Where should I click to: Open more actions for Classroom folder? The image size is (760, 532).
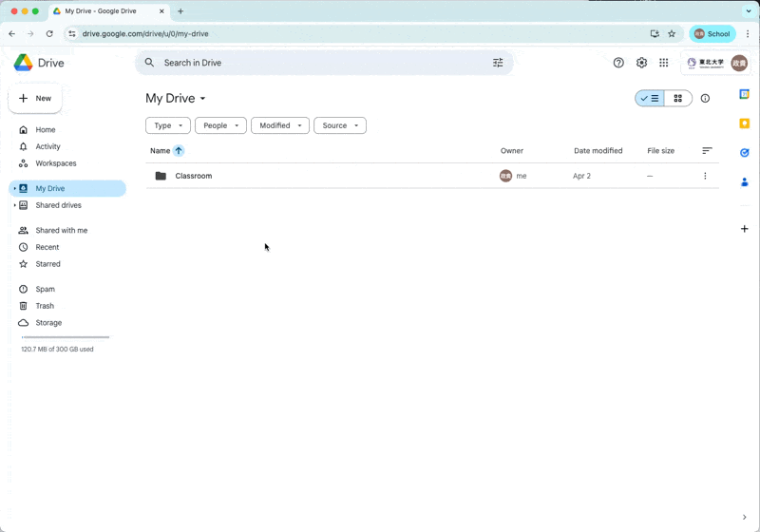(x=705, y=176)
